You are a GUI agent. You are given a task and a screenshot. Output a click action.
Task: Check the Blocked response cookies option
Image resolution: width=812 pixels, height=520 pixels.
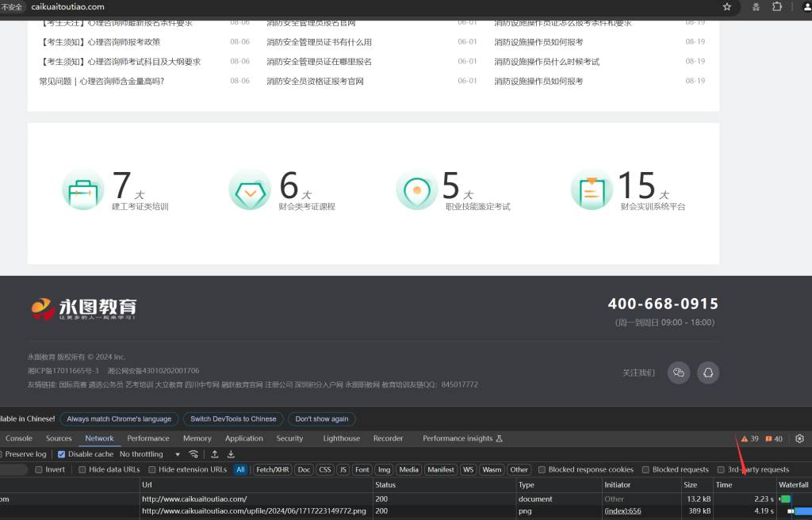(x=543, y=469)
